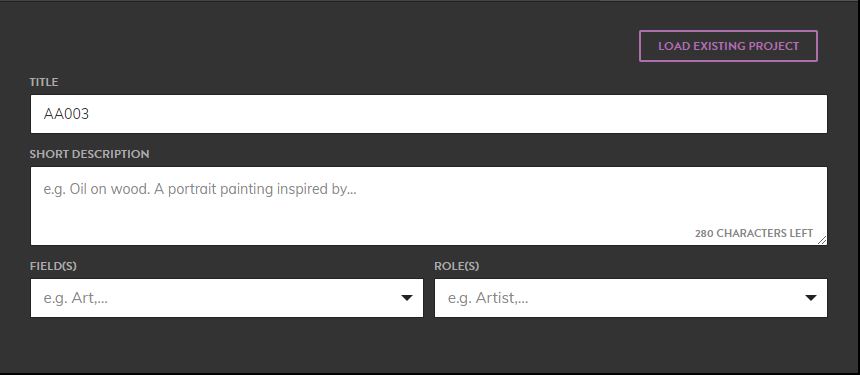Click the 280 characters left counter
The height and width of the screenshot is (375, 860).
[x=754, y=233]
